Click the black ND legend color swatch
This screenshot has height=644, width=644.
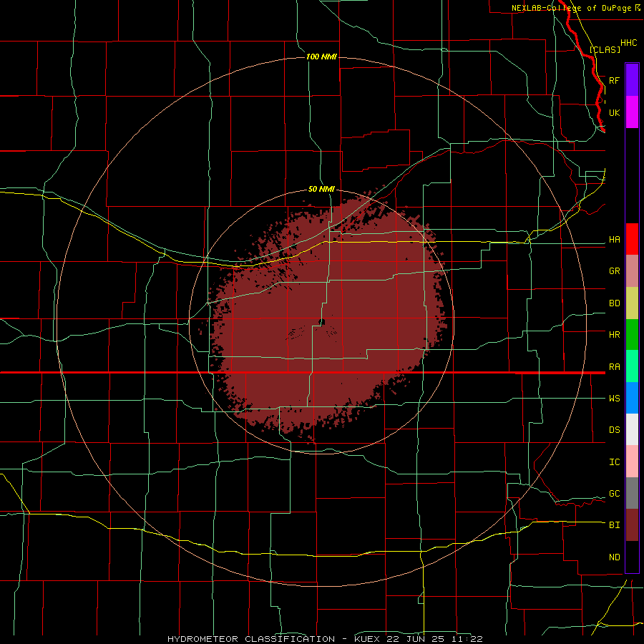click(632, 557)
